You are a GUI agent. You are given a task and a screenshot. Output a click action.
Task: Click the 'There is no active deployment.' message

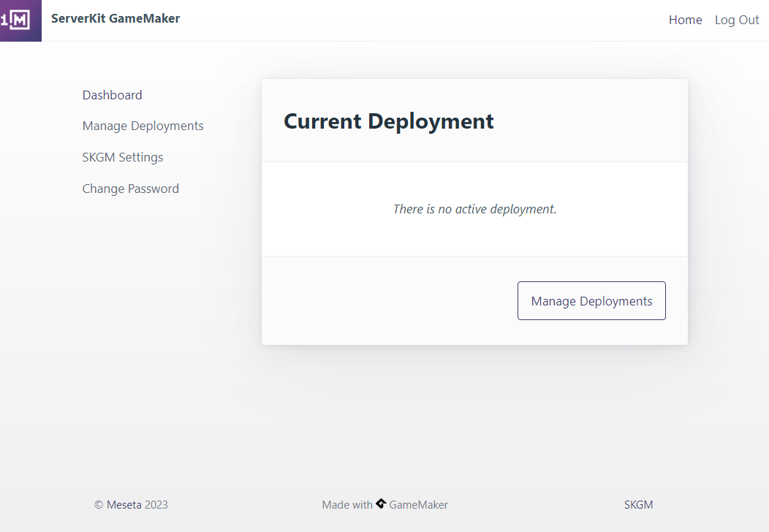click(x=474, y=210)
